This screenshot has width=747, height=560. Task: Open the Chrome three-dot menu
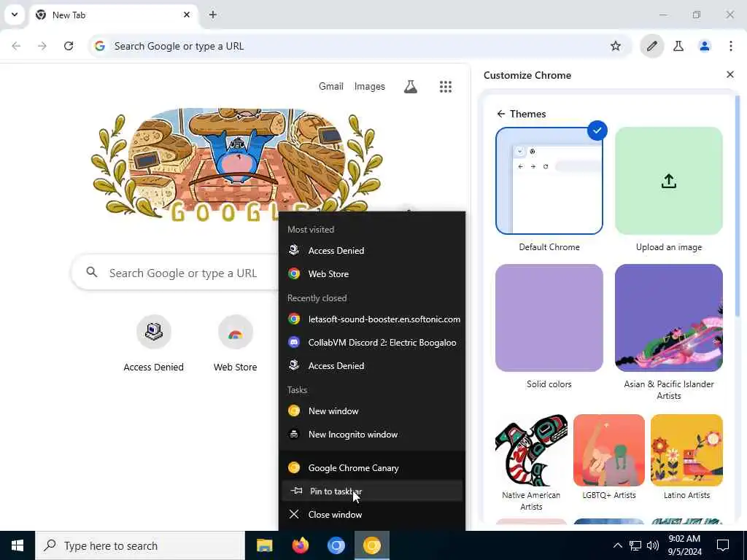click(x=731, y=46)
